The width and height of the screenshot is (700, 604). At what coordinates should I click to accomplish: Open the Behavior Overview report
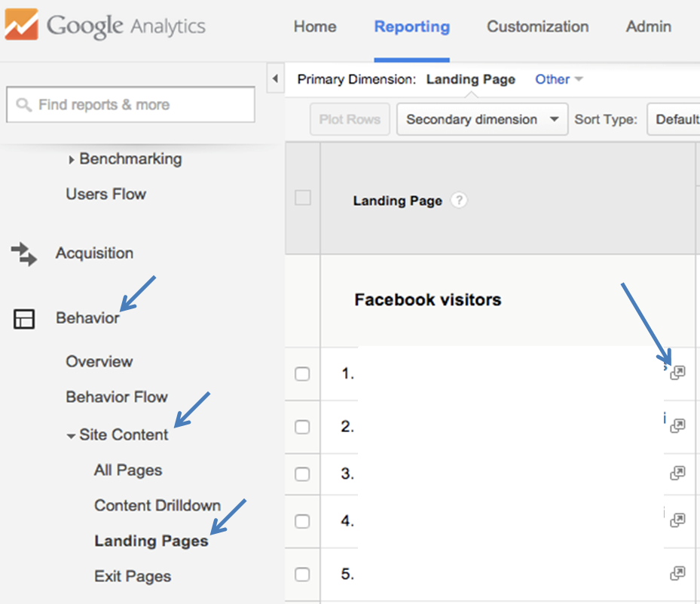tap(99, 361)
